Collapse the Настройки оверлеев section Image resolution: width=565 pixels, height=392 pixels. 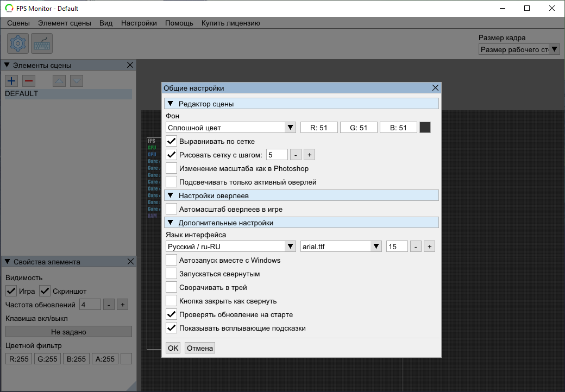click(x=171, y=195)
